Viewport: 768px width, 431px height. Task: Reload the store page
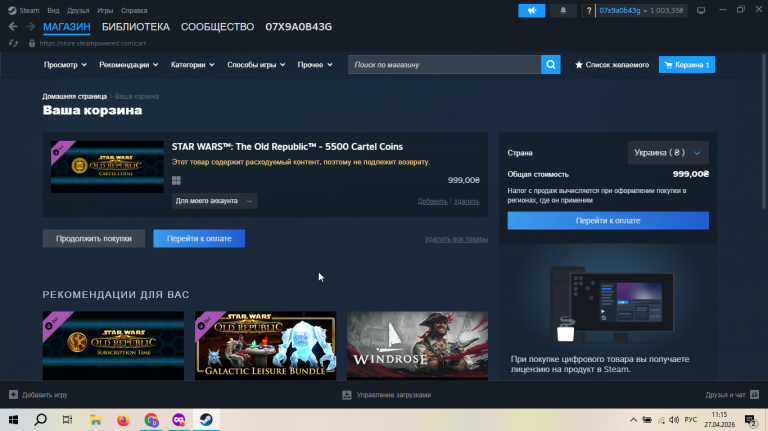coord(13,43)
